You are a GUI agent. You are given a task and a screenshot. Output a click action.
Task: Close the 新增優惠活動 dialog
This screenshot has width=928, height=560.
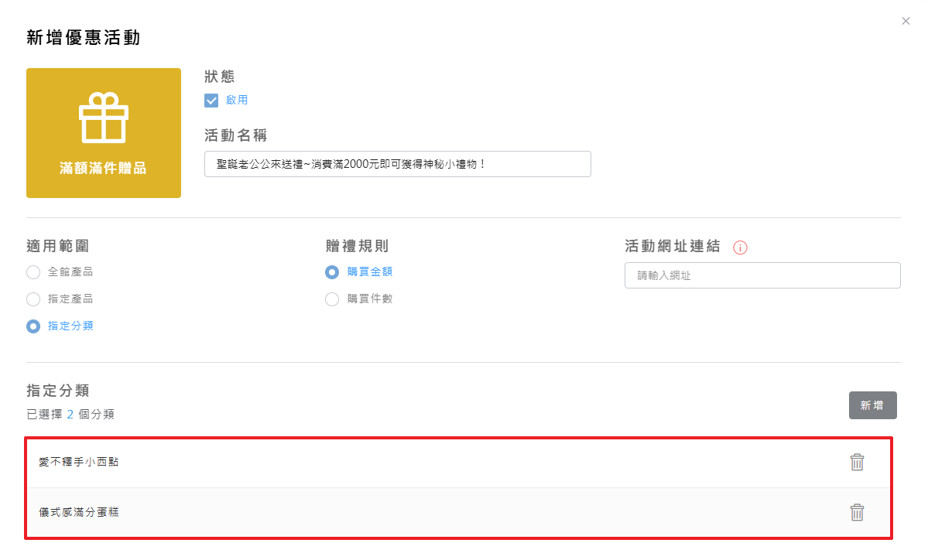[906, 21]
